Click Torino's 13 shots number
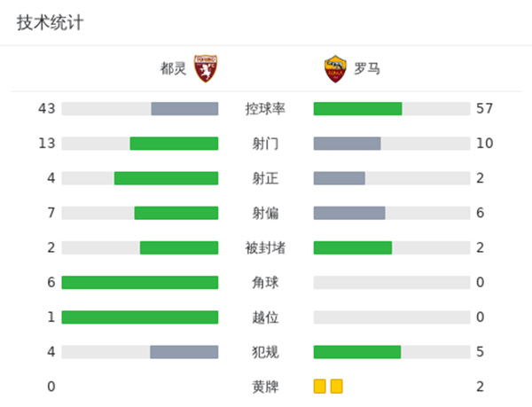 [47, 144]
